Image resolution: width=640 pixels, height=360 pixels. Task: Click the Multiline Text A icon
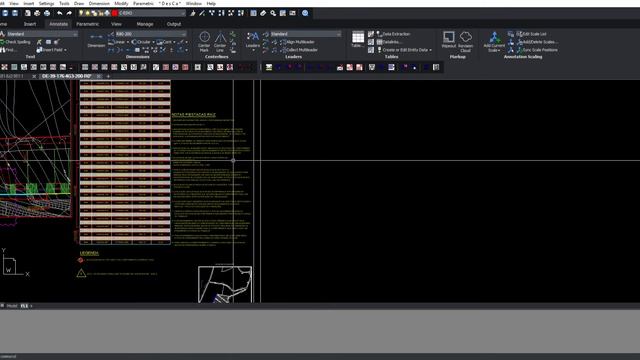(x=2, y=34)
